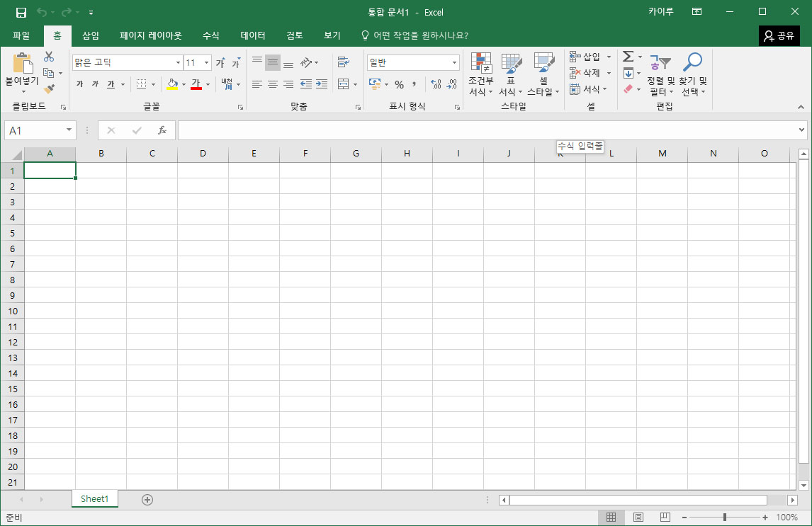Click the percent style icon

399,84
